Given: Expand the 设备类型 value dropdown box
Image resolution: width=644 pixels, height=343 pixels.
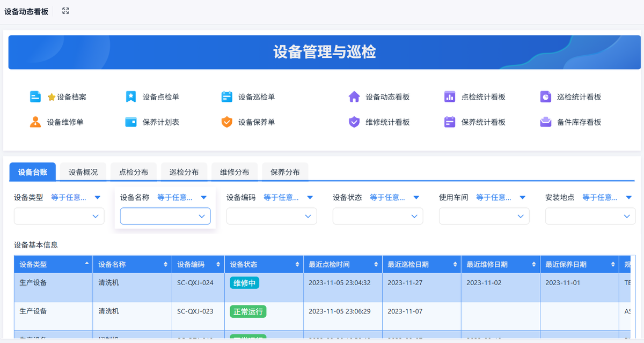Looking at the screenshot, I should point(59,216).
